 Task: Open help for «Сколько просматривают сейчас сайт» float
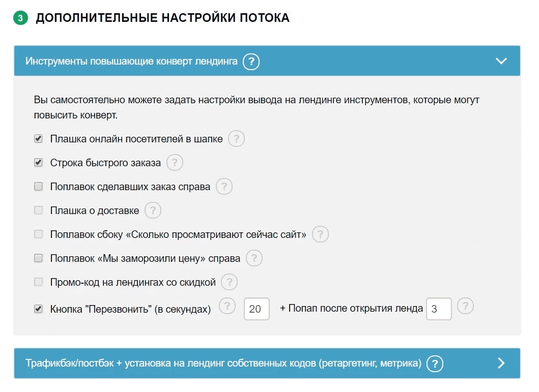[320, 234]
